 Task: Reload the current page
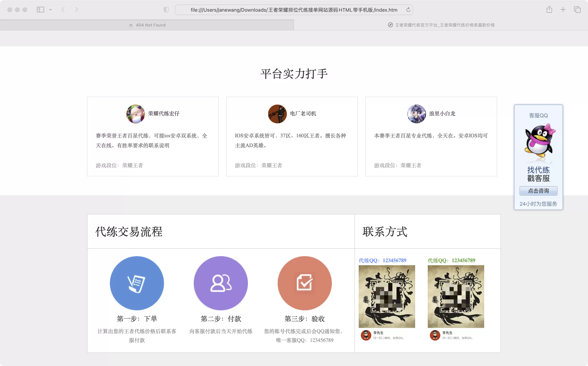point(408,10)
